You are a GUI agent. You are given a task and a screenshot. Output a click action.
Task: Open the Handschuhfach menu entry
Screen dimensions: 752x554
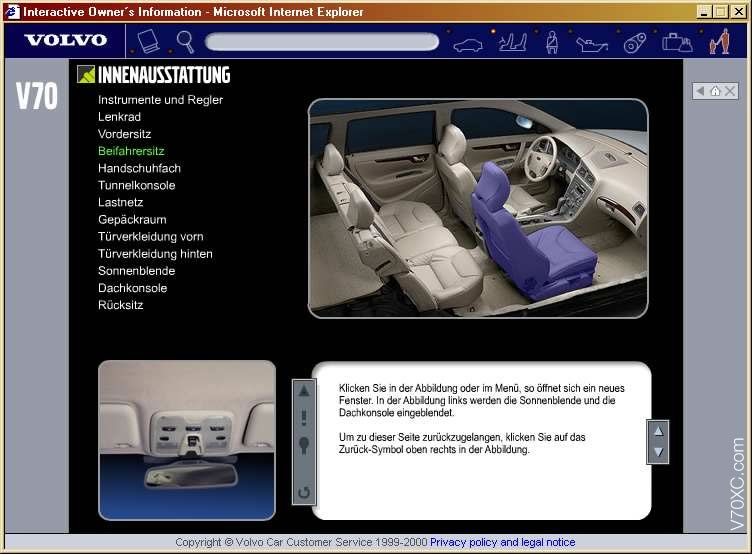pos(140,168)
